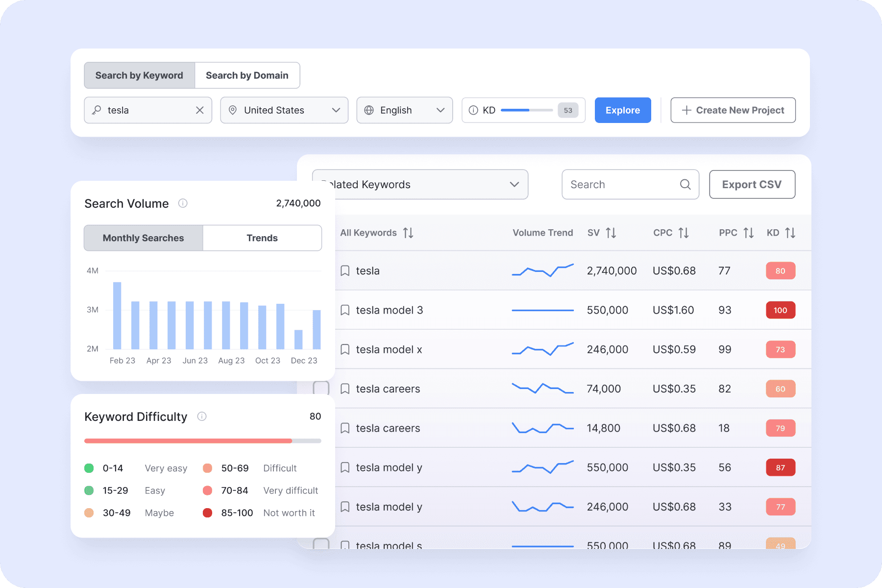Click the globe icon beside English
Screen dimensions: 882x588
(x=369, y=110)
